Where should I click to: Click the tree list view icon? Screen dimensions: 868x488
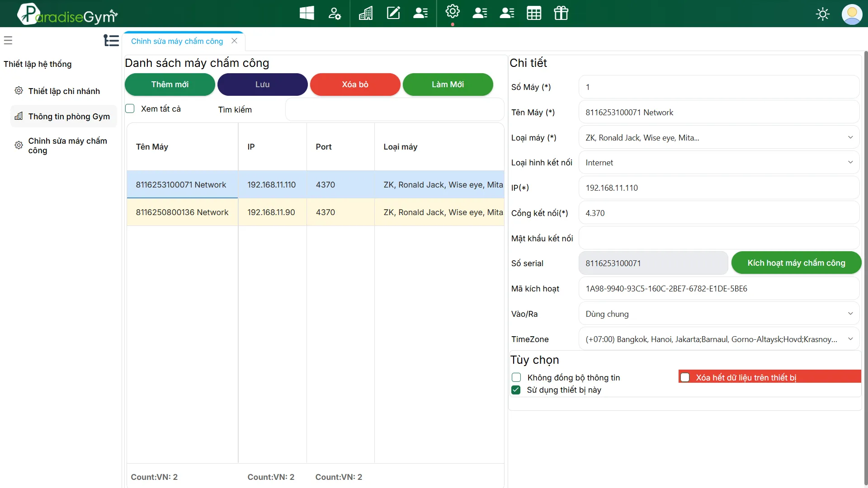(x=111, y=40)
